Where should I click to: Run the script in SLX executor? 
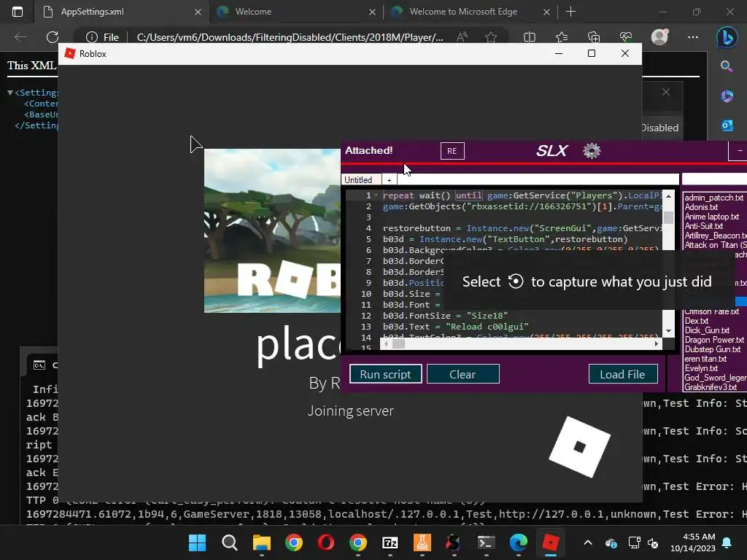[385, 374]
